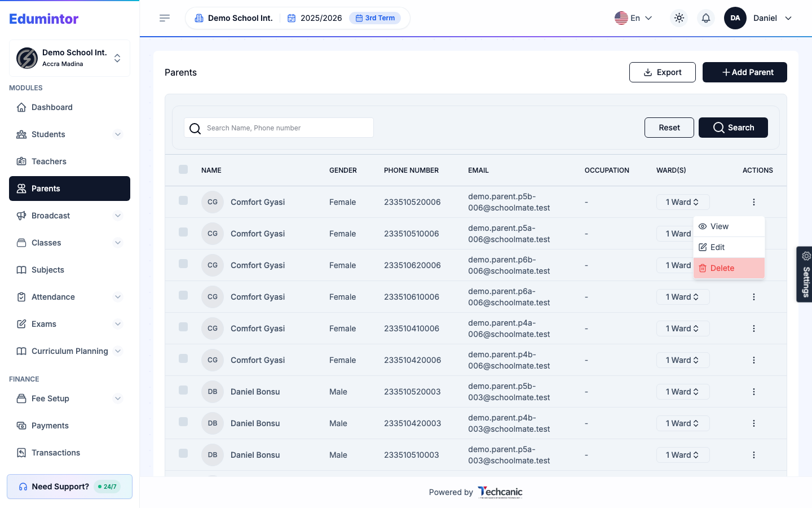This screenshot has width=812, height=508.
Task: Toggle the sidebar hamburger menu icon
Action: click(165, 18)
